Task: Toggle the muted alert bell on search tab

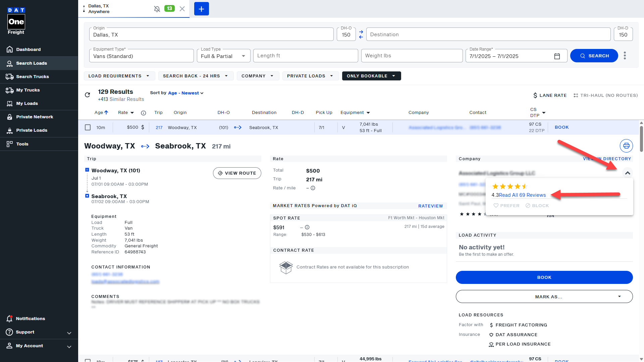Action: [x=157, y=9]
